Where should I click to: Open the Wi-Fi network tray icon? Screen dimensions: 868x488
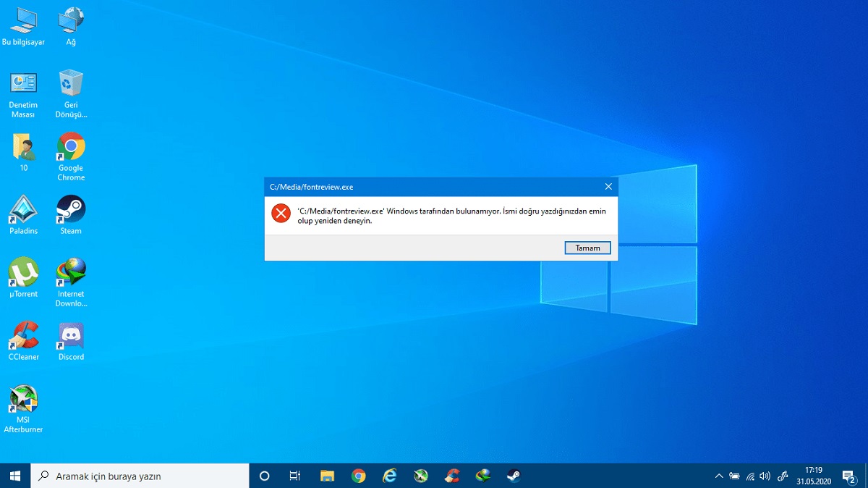pos(750,476)
